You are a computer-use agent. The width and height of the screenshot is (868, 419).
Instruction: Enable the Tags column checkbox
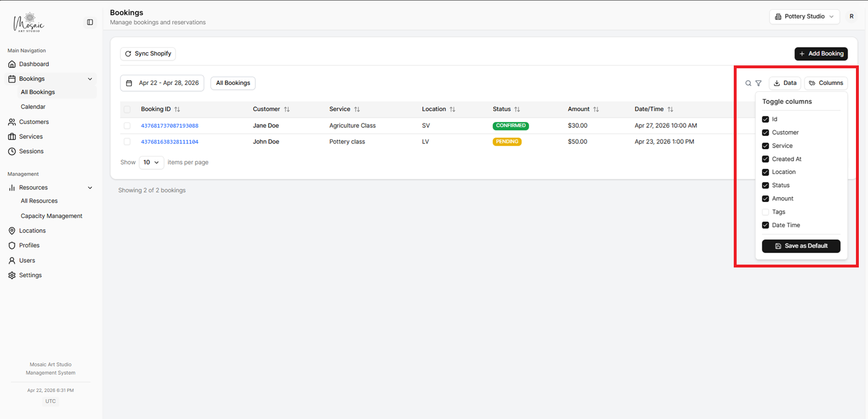(x=765, y=212)
